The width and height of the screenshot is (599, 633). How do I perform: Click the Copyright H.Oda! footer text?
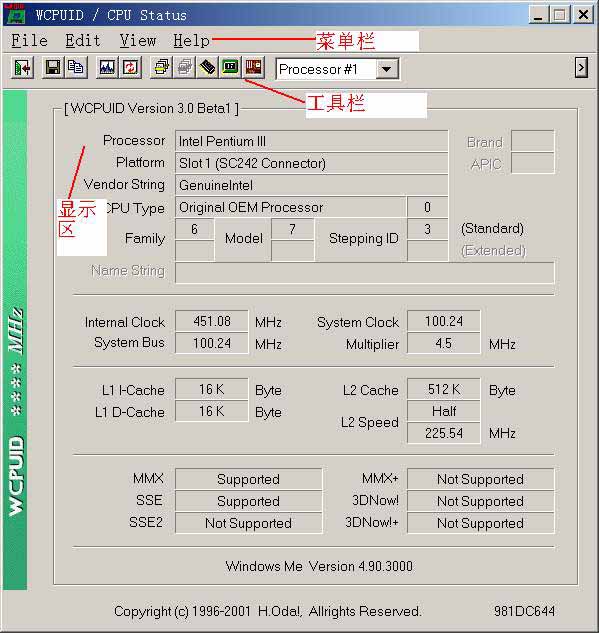coord(268,611)
